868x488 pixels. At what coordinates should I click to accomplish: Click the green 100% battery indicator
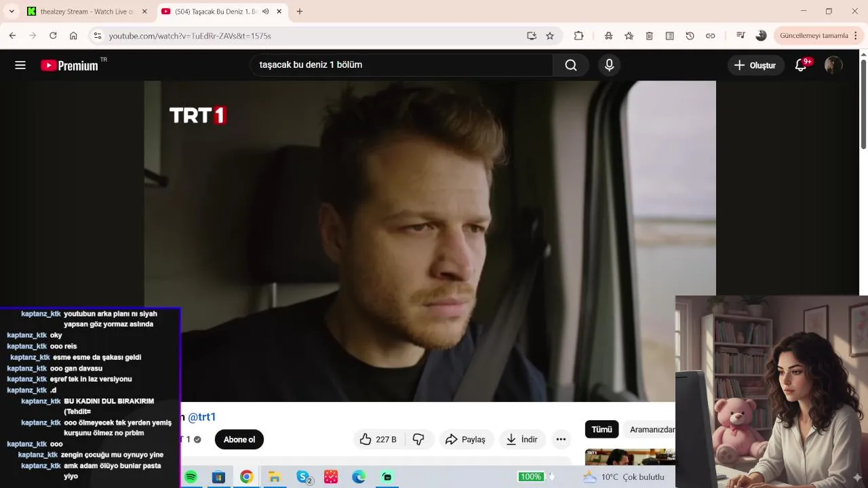click(530, 477)
